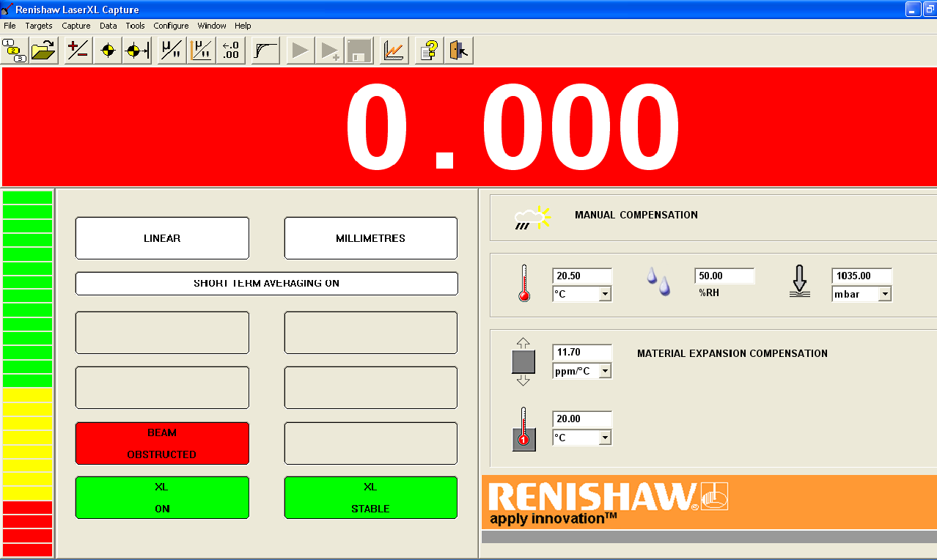Image resolution: width=937 pixels, height=560 pixels.
Task: Click the MILLIMETRES units button
Action: [370, 238]
